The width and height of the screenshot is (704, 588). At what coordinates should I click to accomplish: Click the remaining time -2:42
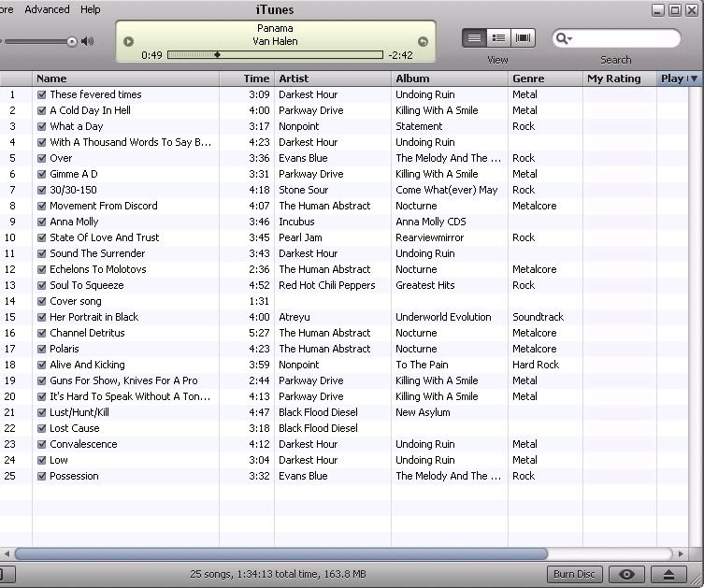(400, 55)
